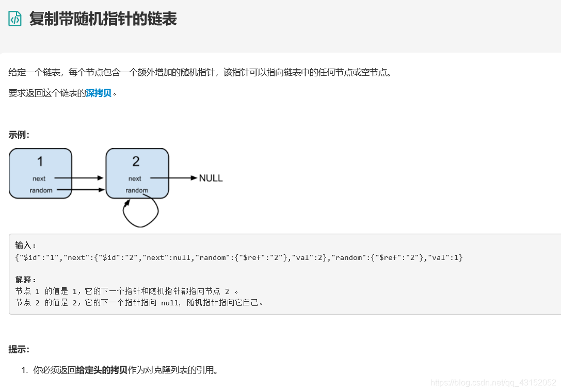Click the NULL label in the diagram
The width and height of the screenshot is (561, 392).
tap(211, 178)
